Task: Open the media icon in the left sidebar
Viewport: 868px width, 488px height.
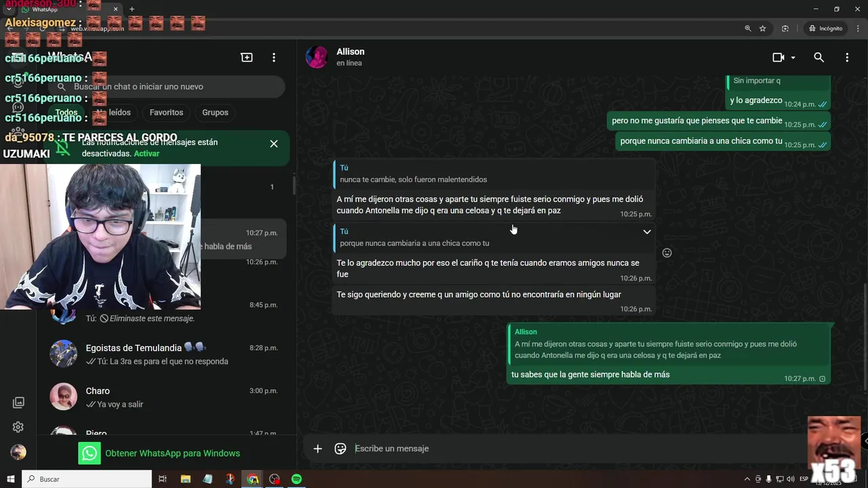Action: click(x=18, y=403)
